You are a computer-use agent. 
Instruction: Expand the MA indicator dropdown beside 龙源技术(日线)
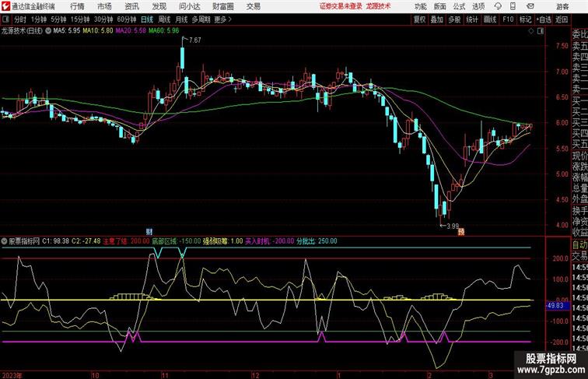(48, 31)
